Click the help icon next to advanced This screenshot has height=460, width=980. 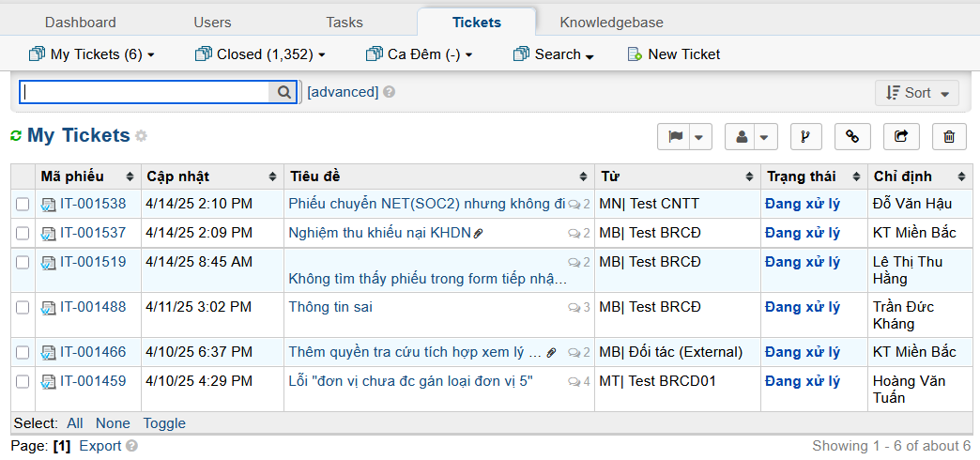(389, 92)
